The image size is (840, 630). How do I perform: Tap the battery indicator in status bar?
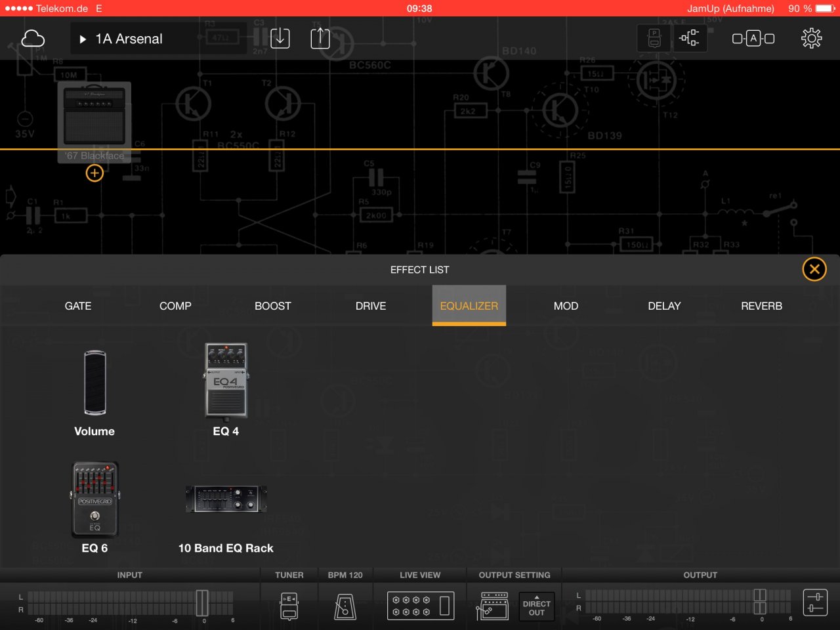826,9
